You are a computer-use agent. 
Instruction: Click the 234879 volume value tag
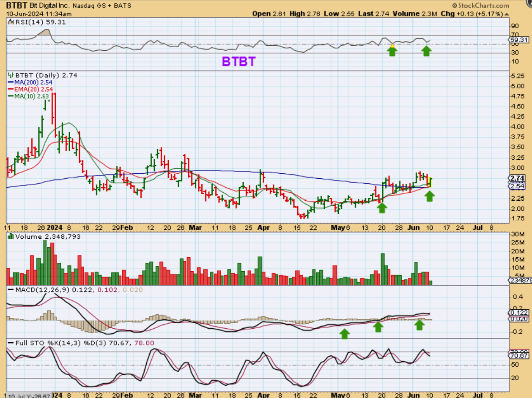pos(520,281)
